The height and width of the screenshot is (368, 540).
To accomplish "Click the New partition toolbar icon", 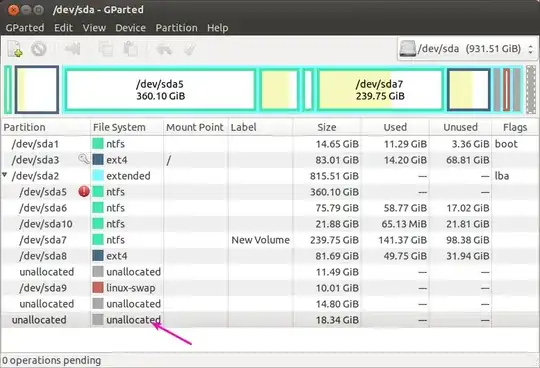I will coord(15,49).
